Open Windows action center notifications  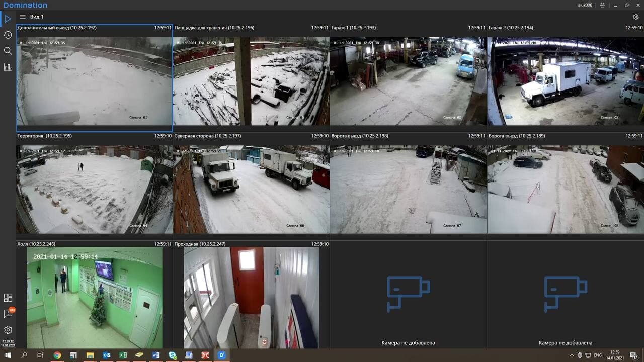coord(634,355)
